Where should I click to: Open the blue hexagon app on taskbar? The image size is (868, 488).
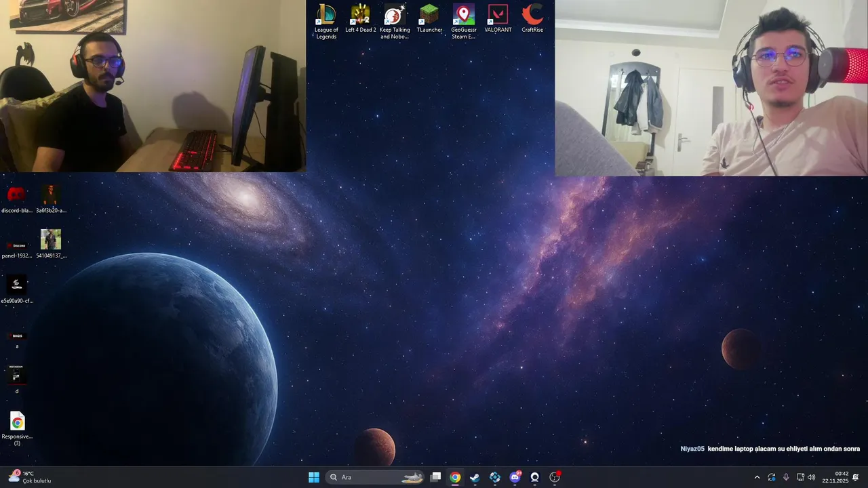(x=495, y=477)
